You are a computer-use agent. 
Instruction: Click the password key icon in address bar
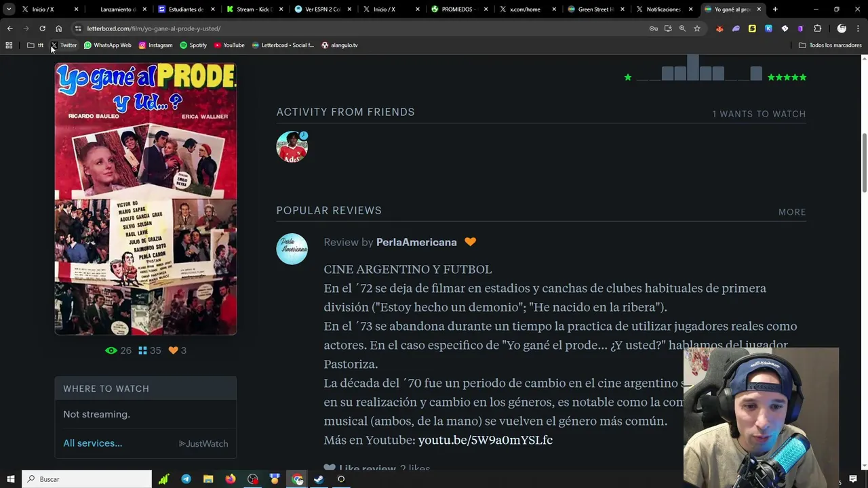pos(654,28)
